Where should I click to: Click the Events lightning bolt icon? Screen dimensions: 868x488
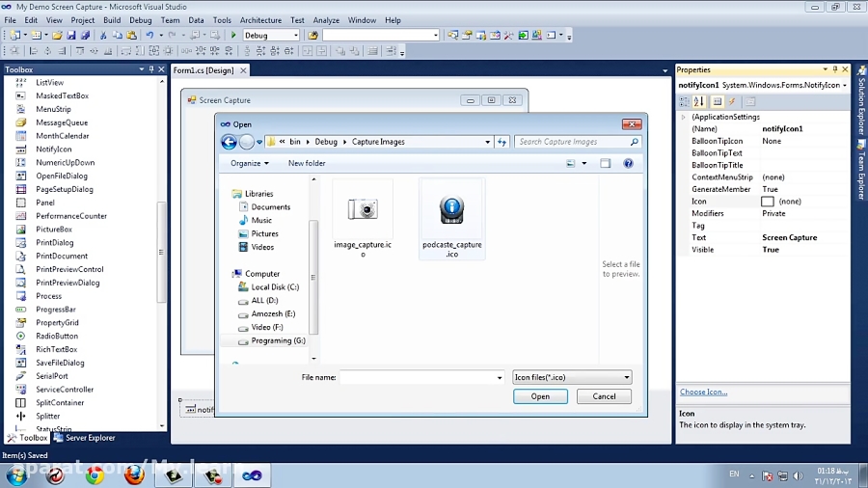pyautogui.click(x=732, y=101)
